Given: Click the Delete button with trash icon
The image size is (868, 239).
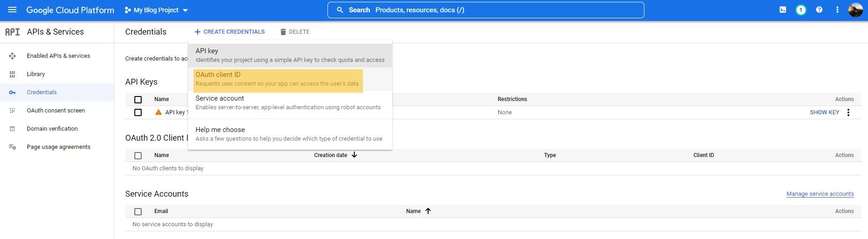Looking at the screenshot, I should coord(295,32).
